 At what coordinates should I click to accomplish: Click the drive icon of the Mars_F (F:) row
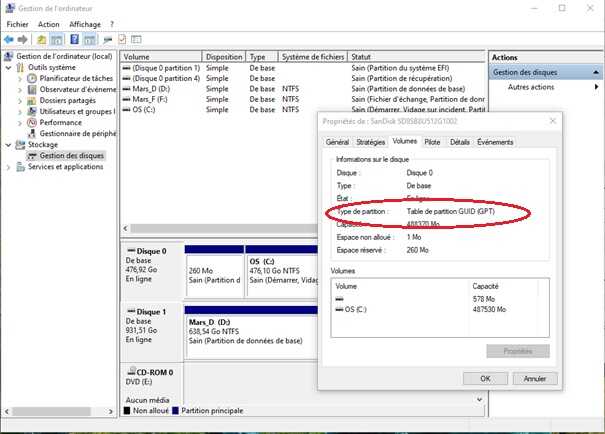127,100
